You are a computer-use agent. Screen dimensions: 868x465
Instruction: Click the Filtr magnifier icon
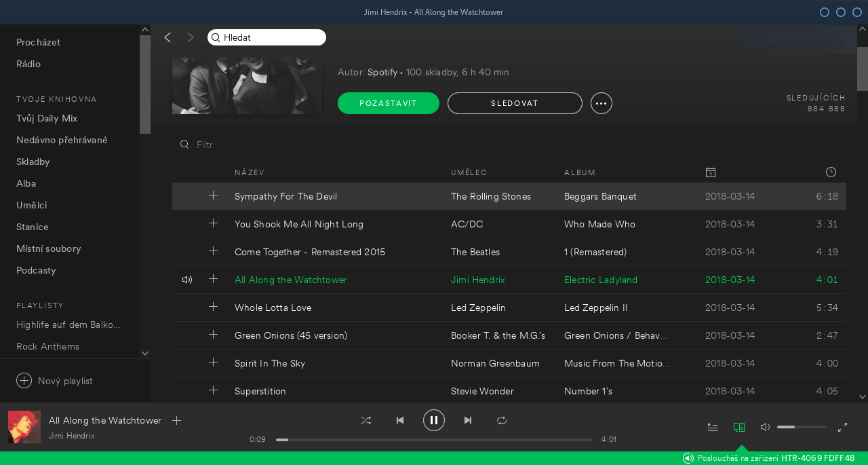coord(184,145)
